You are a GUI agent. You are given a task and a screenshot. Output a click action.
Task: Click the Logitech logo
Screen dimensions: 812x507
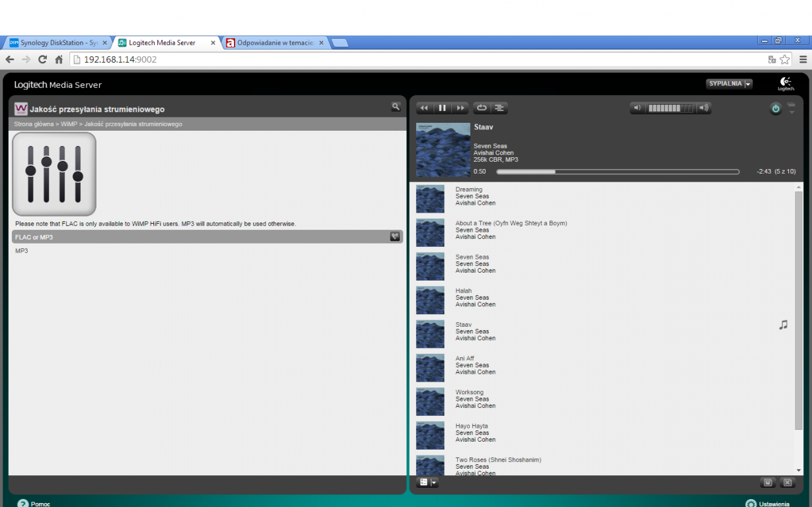point(786,84)
